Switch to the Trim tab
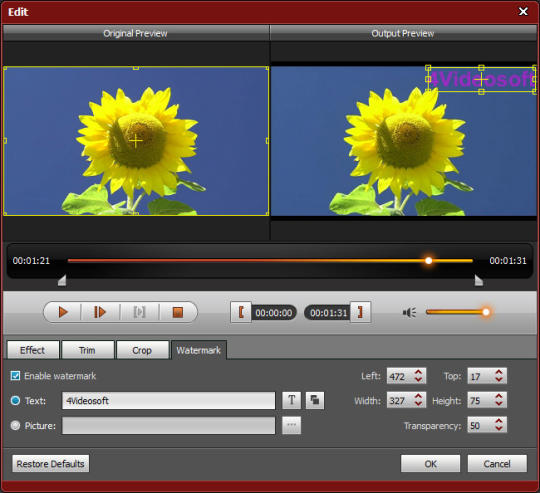This screenshot has height=493, width=540. 87,350
